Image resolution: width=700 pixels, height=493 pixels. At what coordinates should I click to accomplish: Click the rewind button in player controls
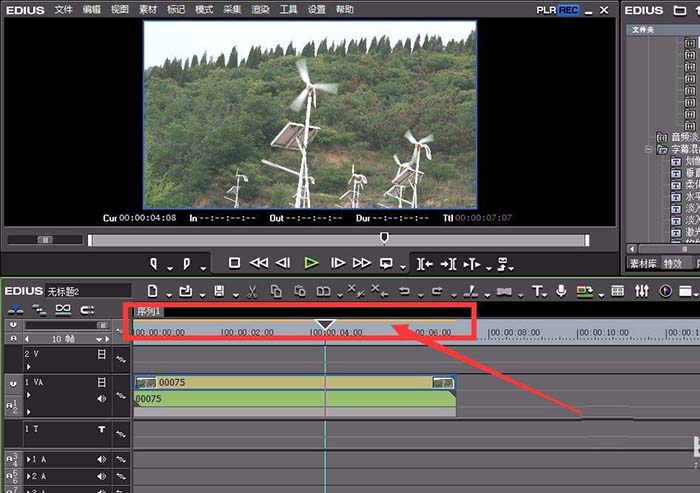[x=259, y=263]
